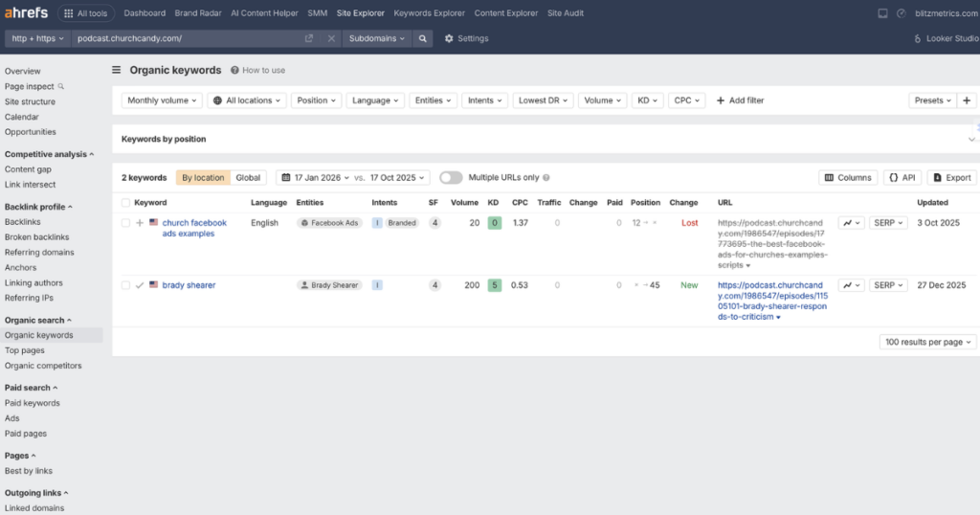980x515 pixels.
Task: Switch to Global view
Action: point(248,177)
